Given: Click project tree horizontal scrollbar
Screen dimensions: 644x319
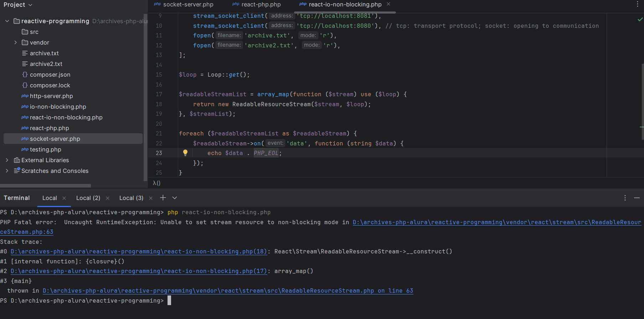Looking at the screenshot, I should coord(45,186).
